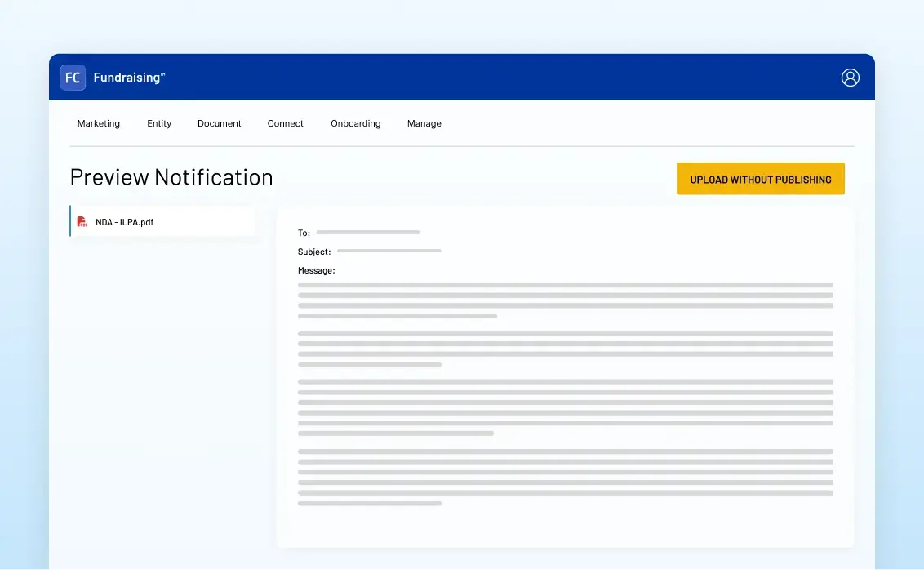
Task: Click the first paragraph of message body
Action: [x=565, y=300]
